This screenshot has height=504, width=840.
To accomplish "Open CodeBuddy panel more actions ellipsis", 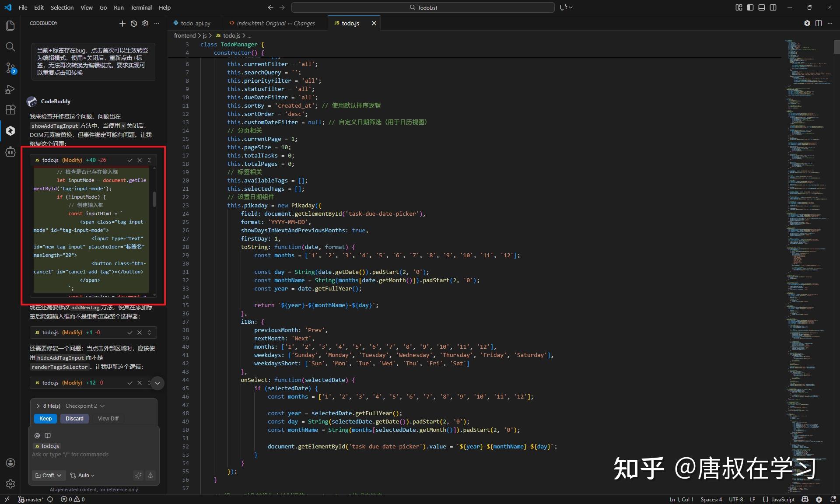I will [157, 24].
